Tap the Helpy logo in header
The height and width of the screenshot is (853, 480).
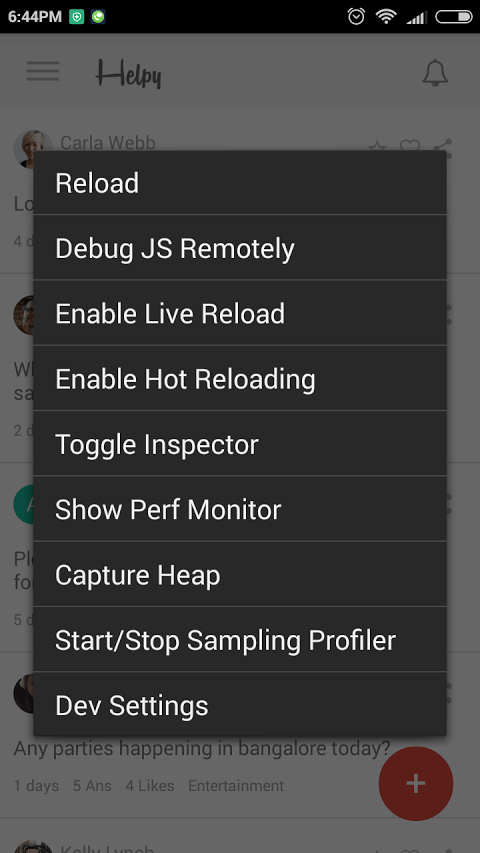(128, 73)
